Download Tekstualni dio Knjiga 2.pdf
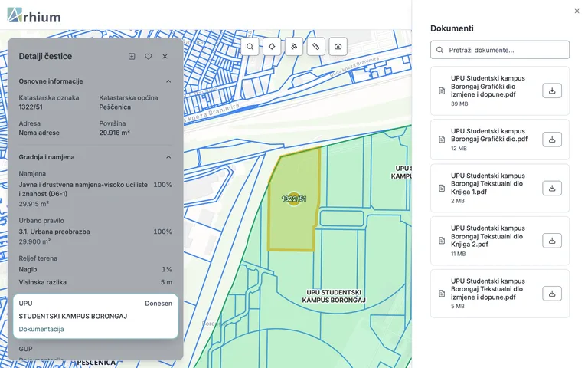The height and width of the screenshot is (368, 588). pyautogui.click(x=552, y=241)
